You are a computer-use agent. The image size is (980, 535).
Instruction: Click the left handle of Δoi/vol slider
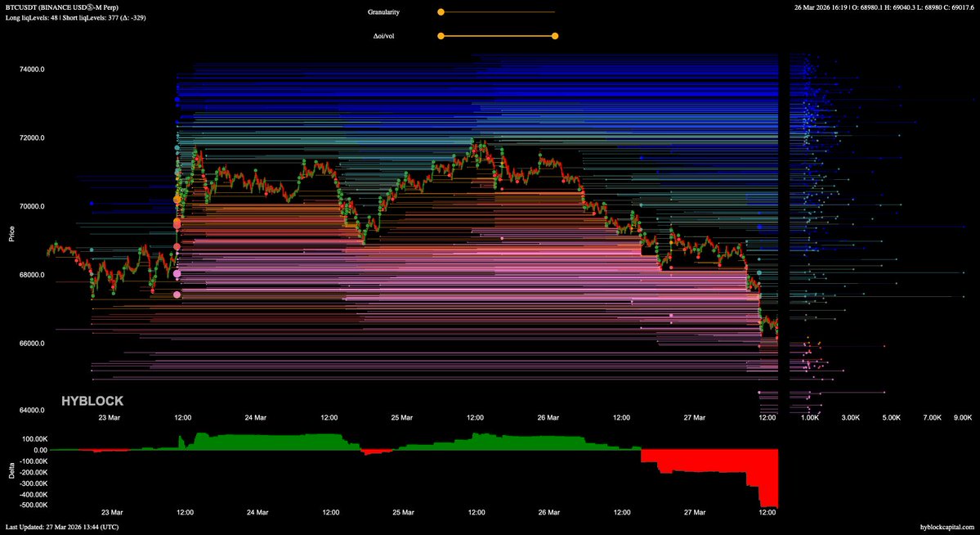(x=441, y=36)
